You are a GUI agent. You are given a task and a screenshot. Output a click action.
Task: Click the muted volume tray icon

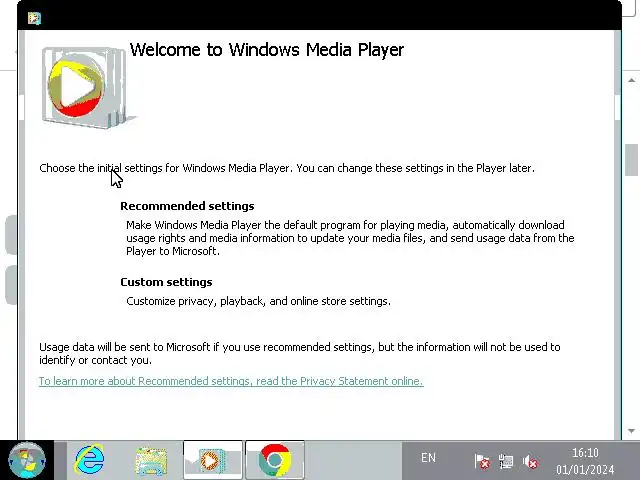tap(530, 462)
